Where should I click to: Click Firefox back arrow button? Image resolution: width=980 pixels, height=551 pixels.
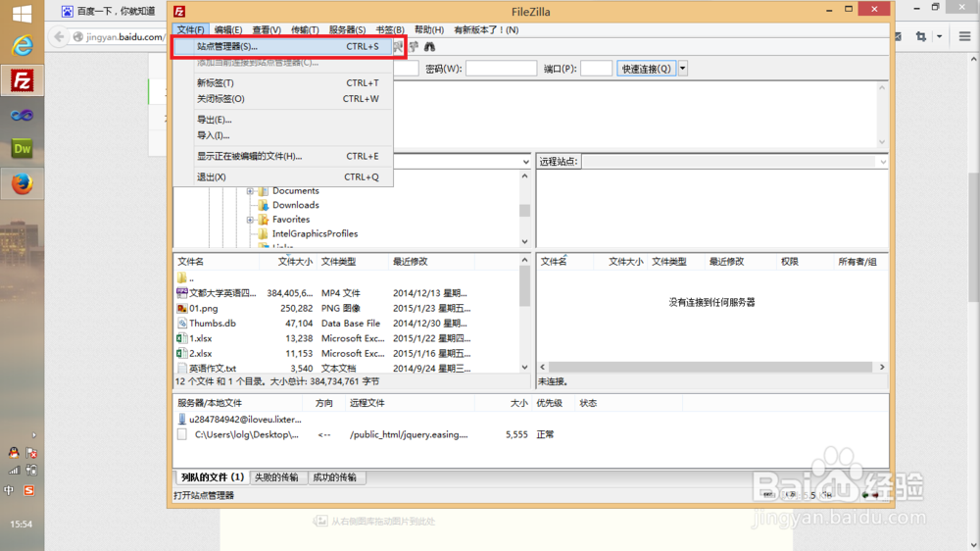(59, 37)
